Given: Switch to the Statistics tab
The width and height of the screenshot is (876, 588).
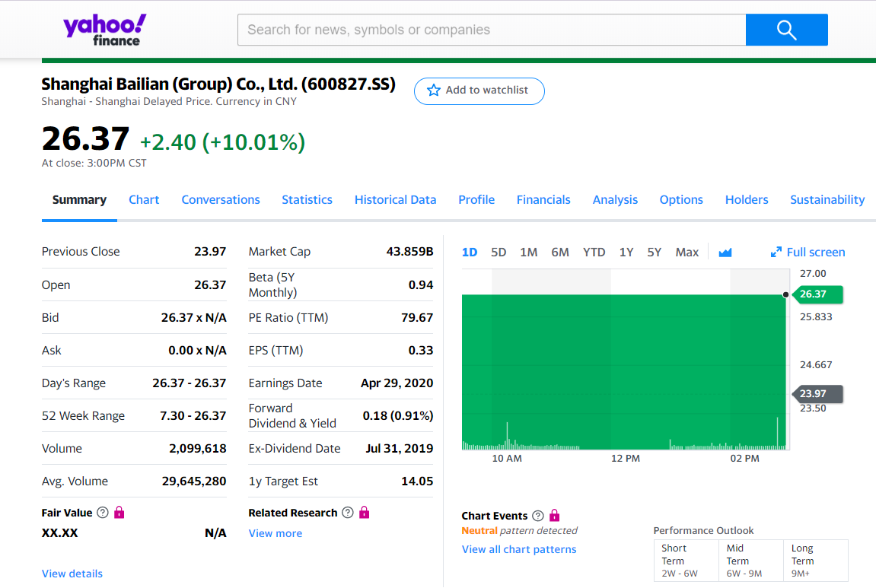Looking at the screenshot, I should tap(307, 200).
